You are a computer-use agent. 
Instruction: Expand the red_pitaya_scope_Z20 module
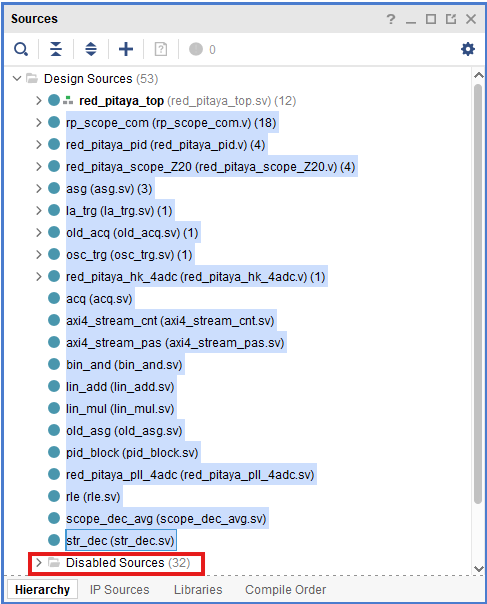(39, 166)
